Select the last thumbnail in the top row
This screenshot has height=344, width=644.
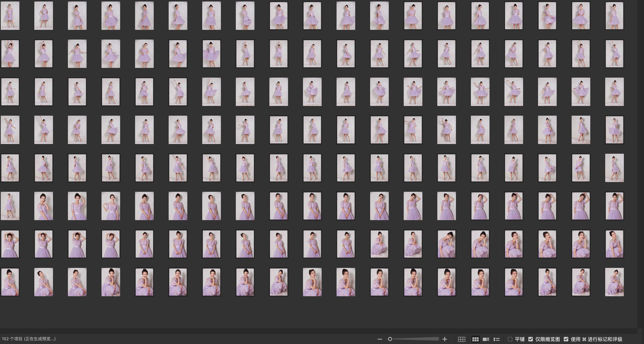614,16
